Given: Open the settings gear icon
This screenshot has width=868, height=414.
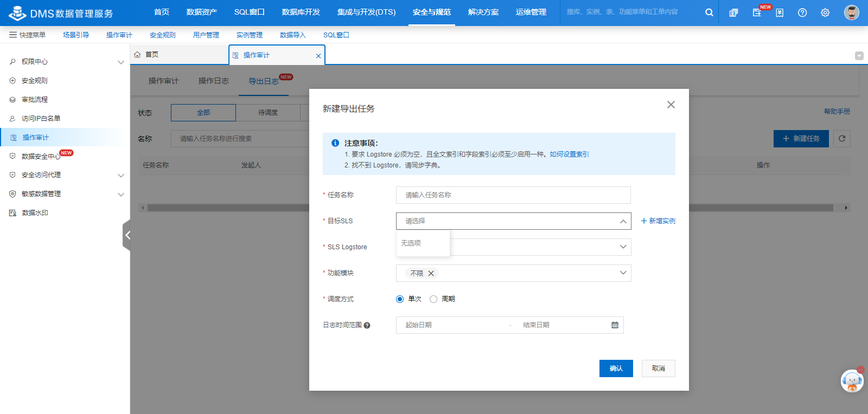Looking at the screenshot, I should point(825,12).
